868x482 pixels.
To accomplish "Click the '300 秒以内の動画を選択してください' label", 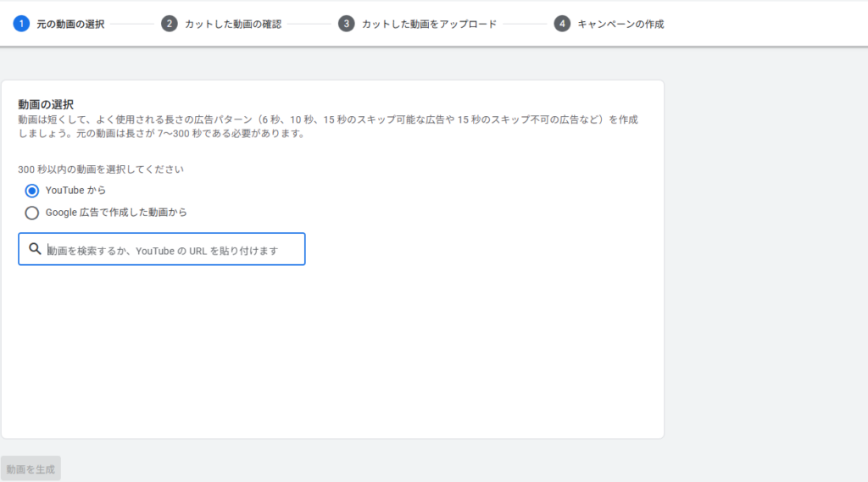I will [101, 169].
